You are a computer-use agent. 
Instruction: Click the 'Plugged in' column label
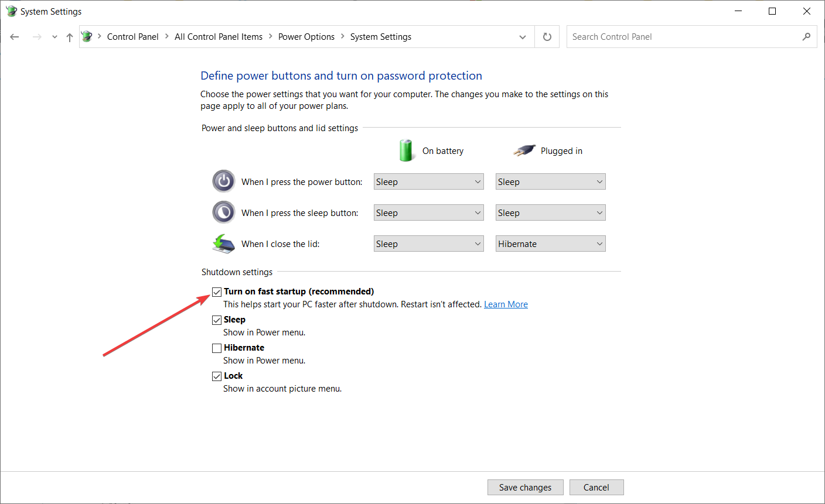click(561, 151)
